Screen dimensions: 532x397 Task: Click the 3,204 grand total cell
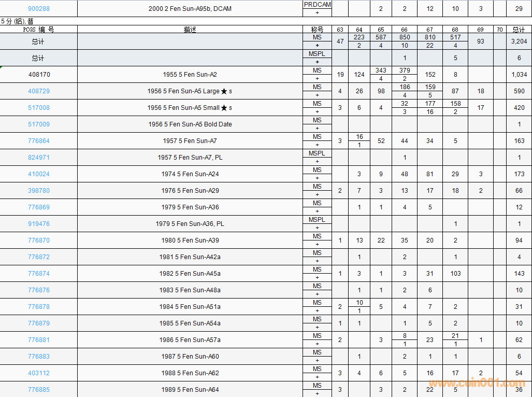pos(519,41)
